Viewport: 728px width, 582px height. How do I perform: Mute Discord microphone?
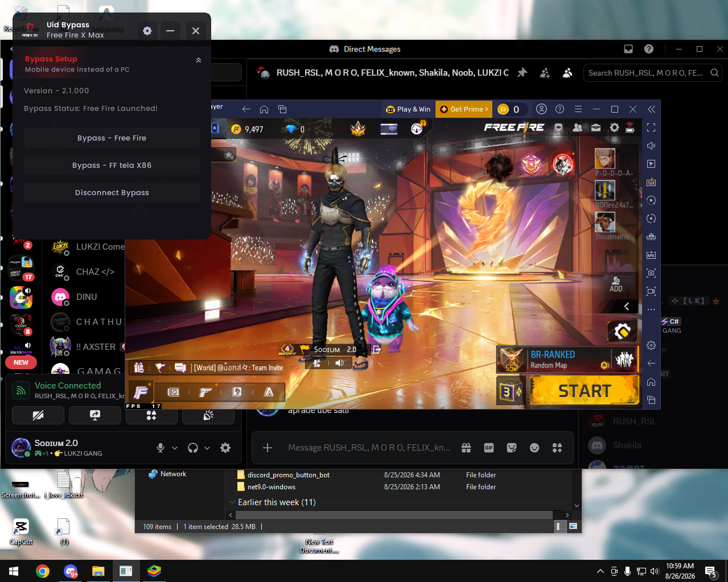point(161,448)
